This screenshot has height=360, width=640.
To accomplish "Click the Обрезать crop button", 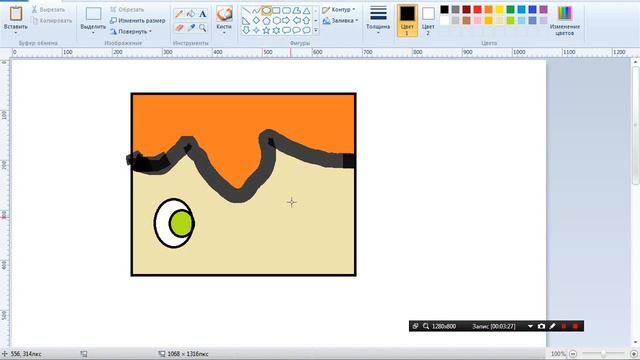I will pyautogui.click(x=127, y=9).
